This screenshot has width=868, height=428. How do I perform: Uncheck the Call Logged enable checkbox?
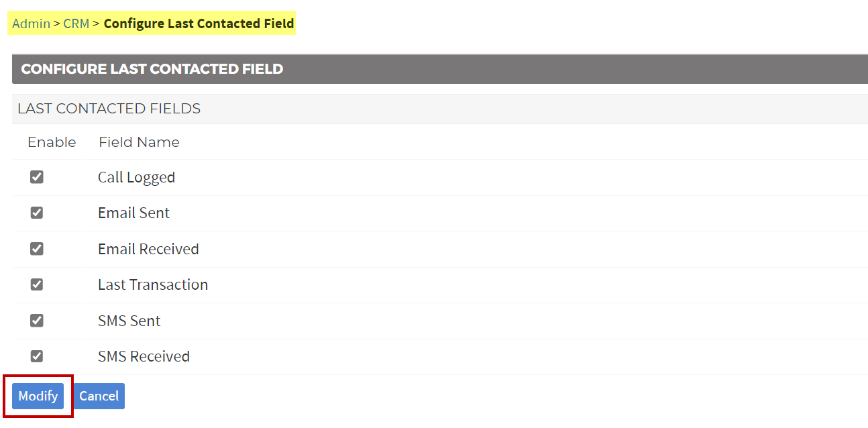[37, 177]
